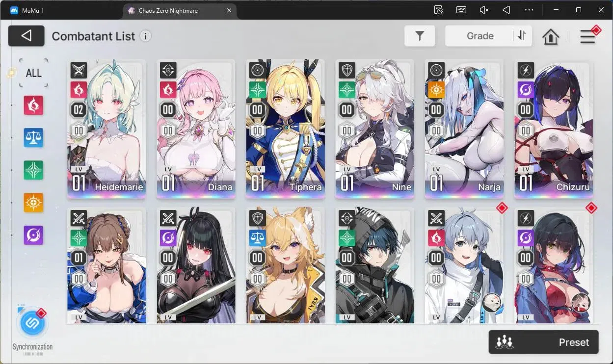Click Chizuru's purple attribute icon
The width and height of the screenshot is (613, 364).
[525, 90]
